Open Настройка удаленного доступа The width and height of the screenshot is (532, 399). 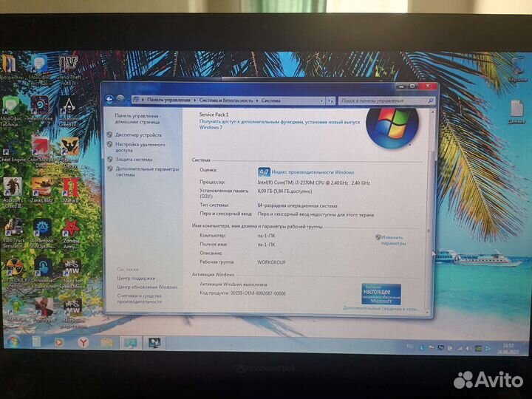140,147
